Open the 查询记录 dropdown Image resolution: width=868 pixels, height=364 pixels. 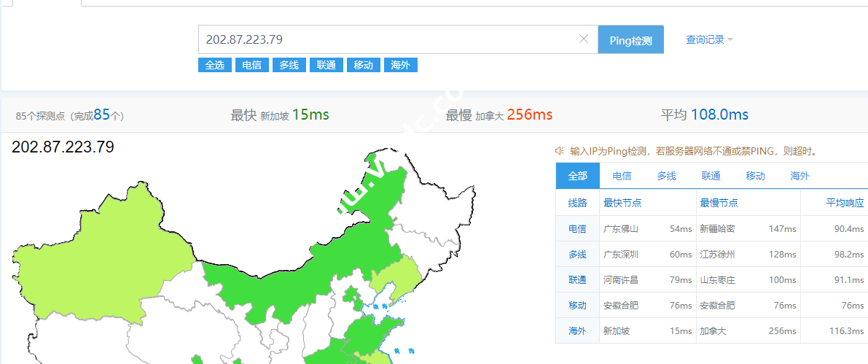click(709, 40)
